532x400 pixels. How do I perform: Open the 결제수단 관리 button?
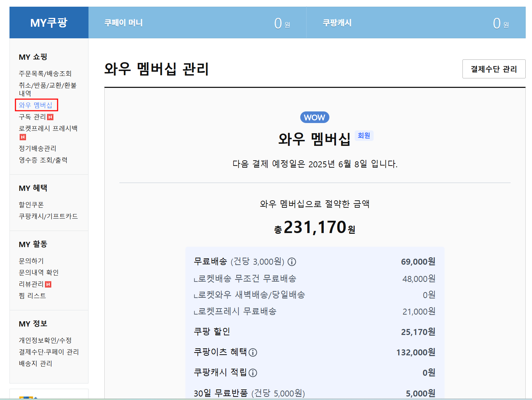pyautogui.click(x=494, y=69)
